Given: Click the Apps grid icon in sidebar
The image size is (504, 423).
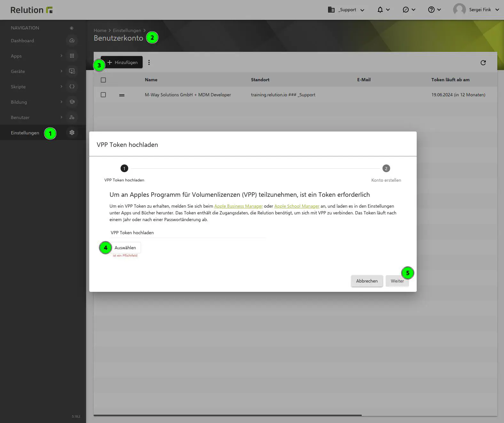Looking at the screenshot, I should point(72,56).
